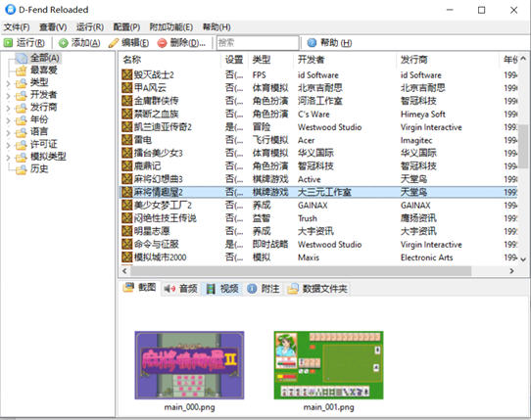Open the 附加功能(E) menu

tap(171, 27)
